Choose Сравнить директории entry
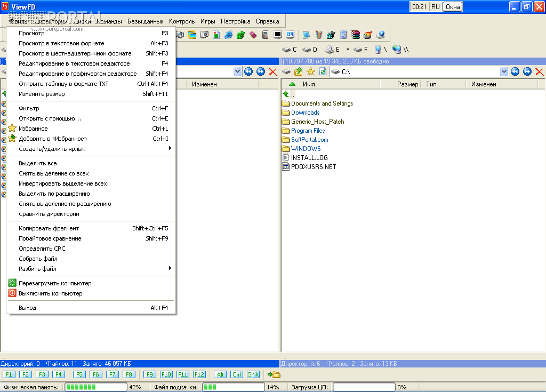Image resolution: width=546 pixels, height=392 pixels. 91,214
